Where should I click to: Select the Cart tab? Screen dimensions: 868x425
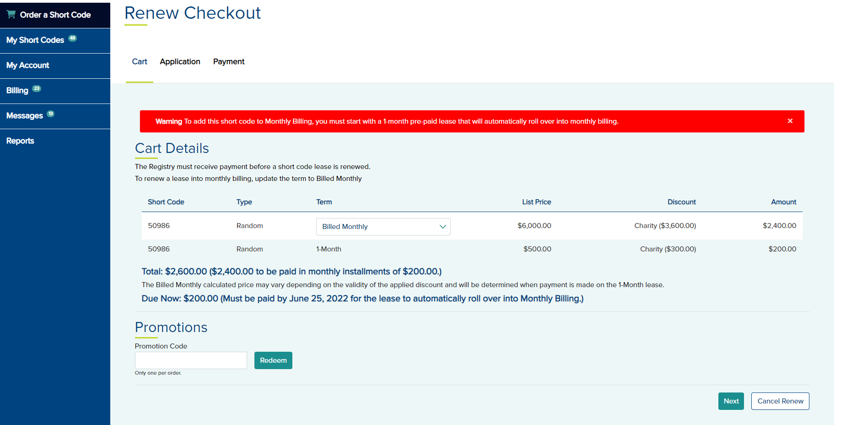pos(140,62)
